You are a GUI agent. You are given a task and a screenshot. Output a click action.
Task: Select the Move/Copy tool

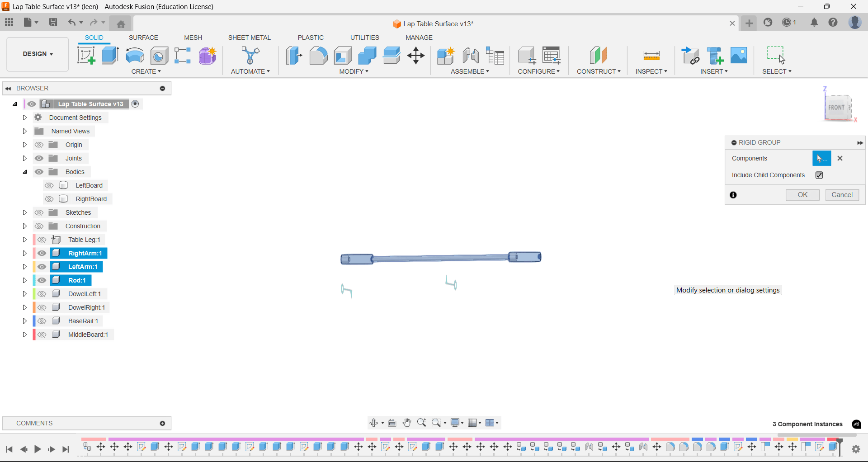(x=416, y=56)
